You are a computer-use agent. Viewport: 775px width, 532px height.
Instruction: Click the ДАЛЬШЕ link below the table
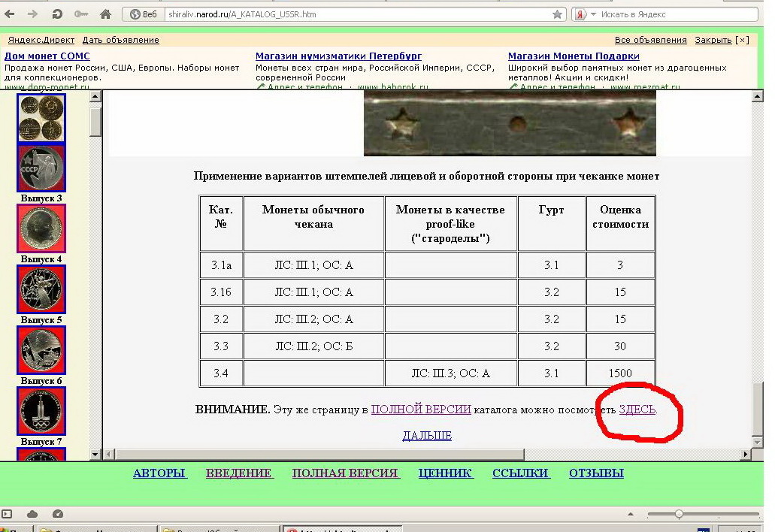coord(427,435)
